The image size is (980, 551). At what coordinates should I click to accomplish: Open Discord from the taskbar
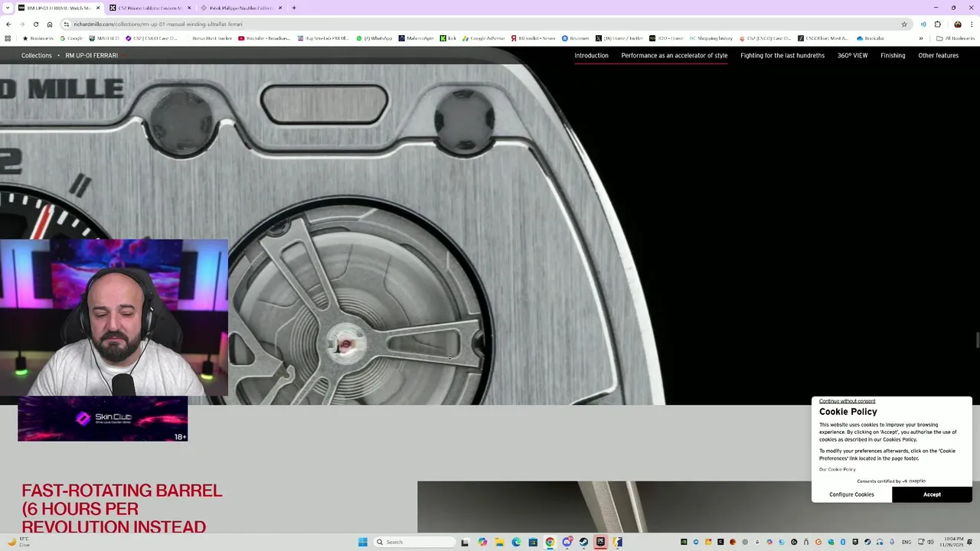click(567, 542)
